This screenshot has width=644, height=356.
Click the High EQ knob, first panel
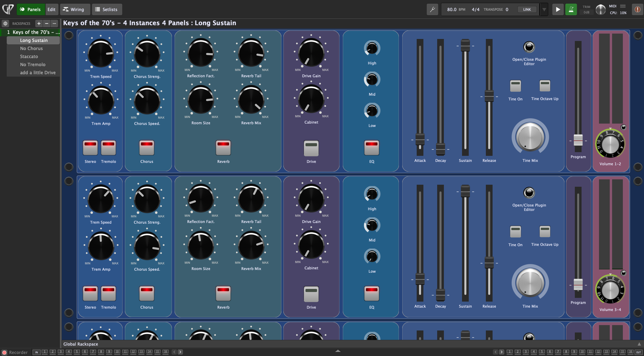(x=372, y=48)
